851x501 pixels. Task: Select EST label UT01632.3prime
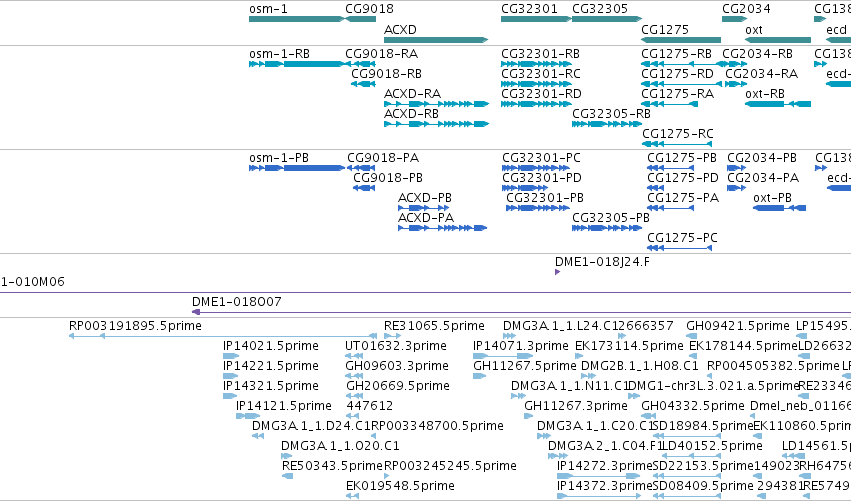[396, 346]
